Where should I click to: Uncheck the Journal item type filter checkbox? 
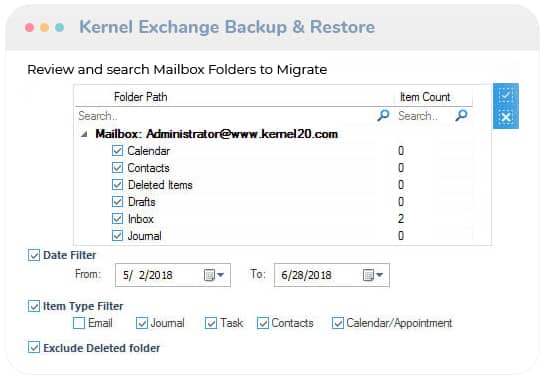pos(142,323)
